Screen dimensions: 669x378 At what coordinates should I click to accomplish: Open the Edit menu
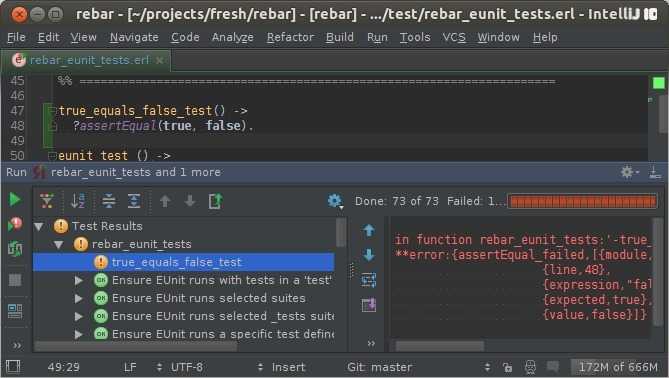(48, 38)
